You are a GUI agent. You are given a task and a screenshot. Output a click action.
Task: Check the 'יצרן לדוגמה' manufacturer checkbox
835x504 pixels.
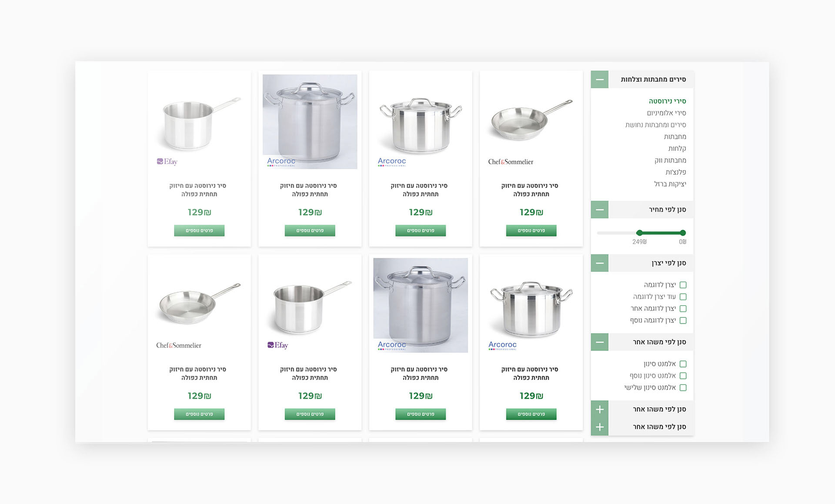[683, 285]
